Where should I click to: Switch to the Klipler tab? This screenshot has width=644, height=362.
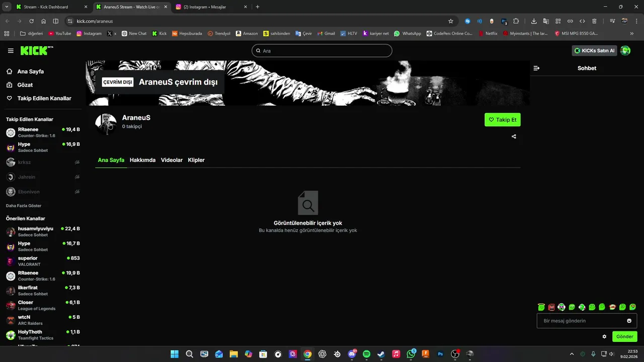click(196, 160)
